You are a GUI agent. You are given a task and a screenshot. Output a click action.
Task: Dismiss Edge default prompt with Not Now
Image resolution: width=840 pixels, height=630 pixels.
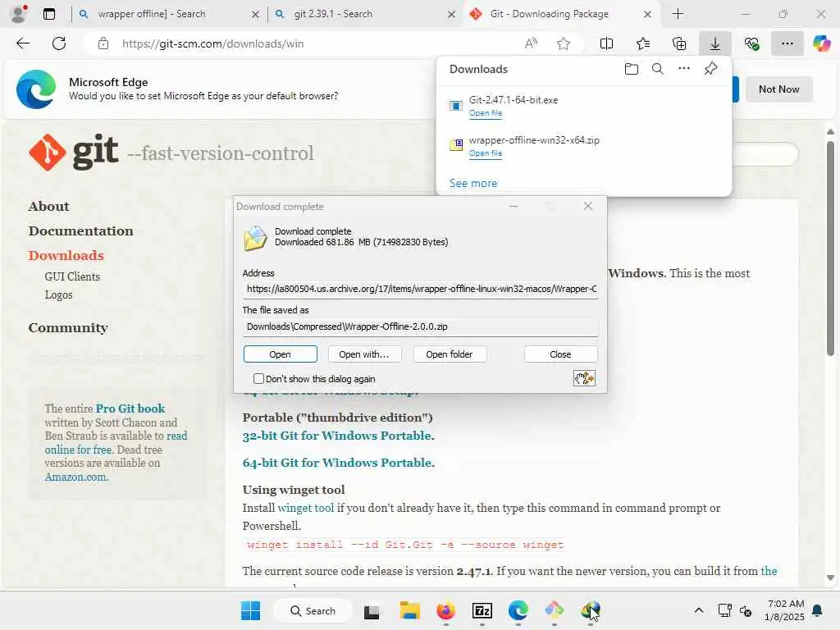[779, 89]
